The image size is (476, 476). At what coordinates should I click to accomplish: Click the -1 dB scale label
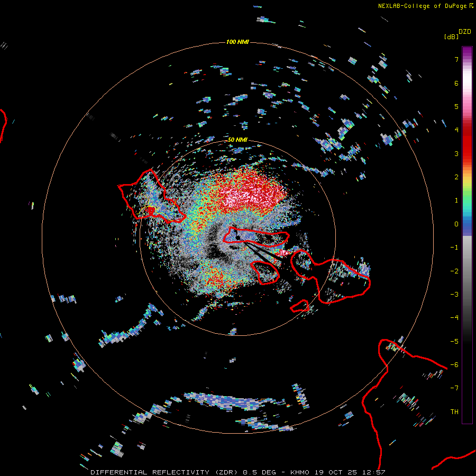pyautogui.click(x=454, y=248)
